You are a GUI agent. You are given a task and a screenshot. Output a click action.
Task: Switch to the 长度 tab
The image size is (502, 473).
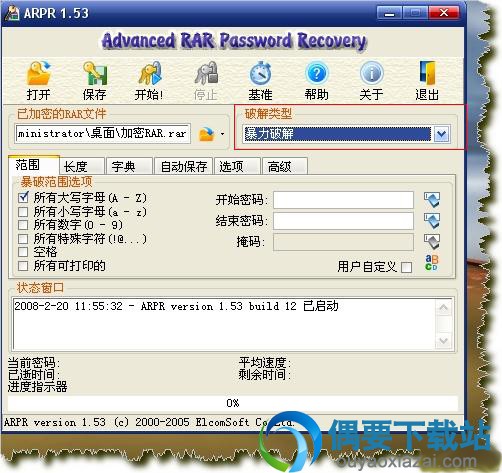(x=82, y=166)
